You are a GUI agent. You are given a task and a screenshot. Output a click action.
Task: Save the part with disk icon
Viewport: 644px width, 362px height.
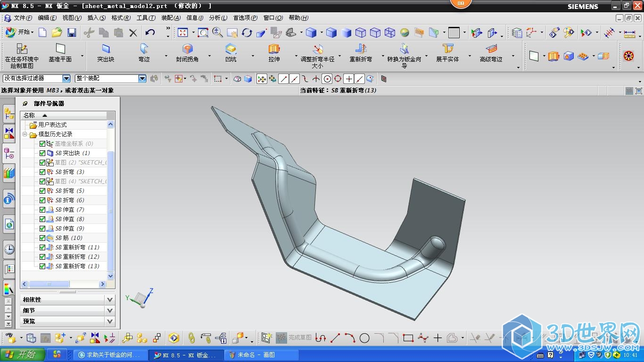click(x=72, y=33)
